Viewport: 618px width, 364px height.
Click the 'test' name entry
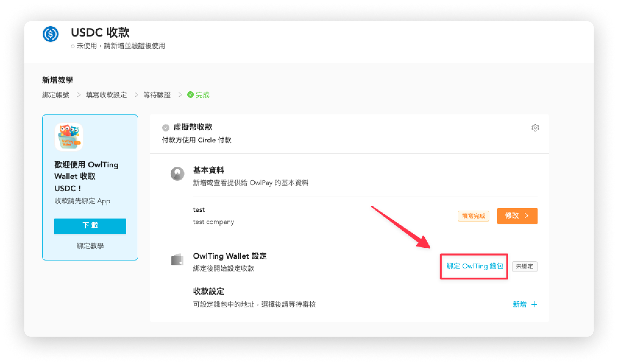pos(199,210)
